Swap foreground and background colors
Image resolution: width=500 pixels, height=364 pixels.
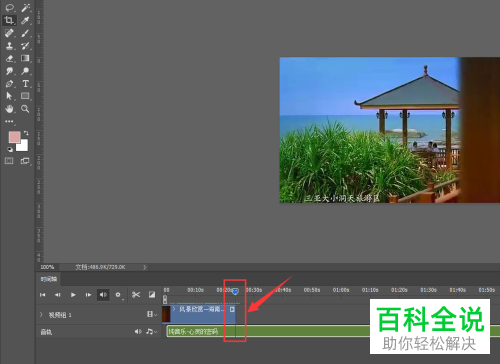26,133
